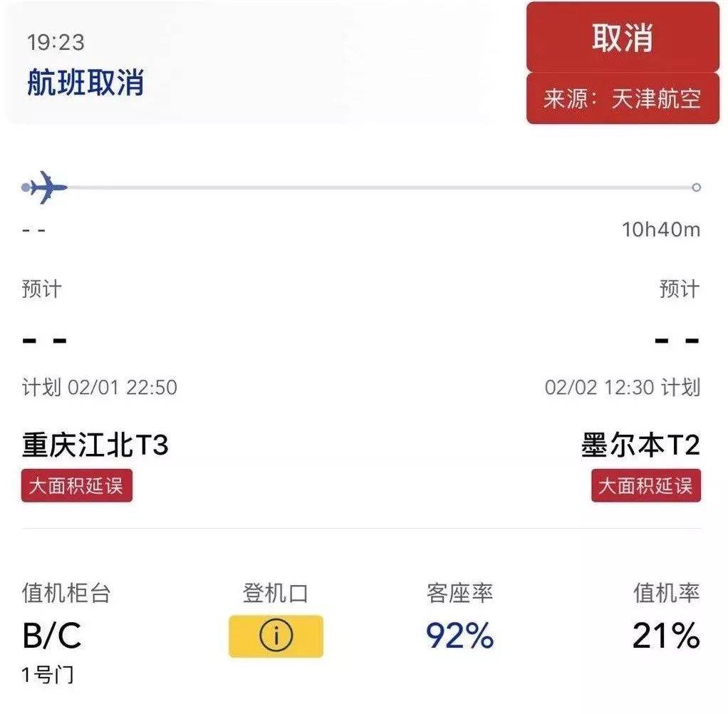The width and height of the screenshot is (728, 714).
Task: Tap the arrival 大面积延误 tag under 墨尔本T2
Action: click(645, 485)
